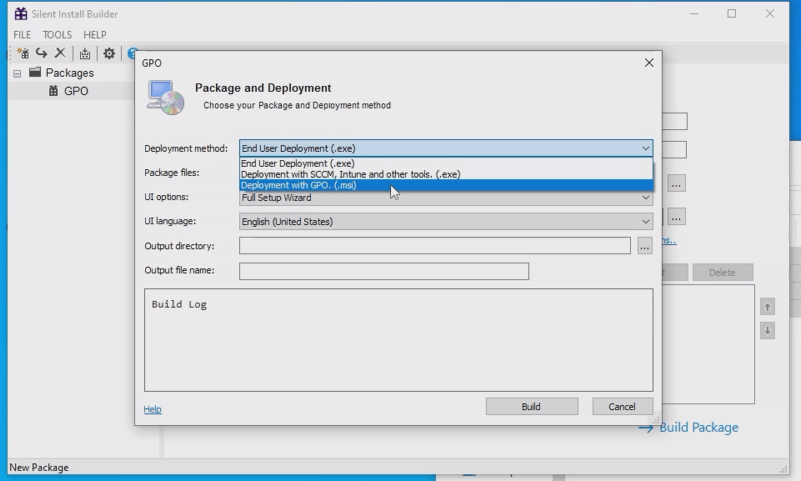Screen dimensions: 801x481
Task: Open the Deployment method dropdown arrow
Action: tap(646, 149)
